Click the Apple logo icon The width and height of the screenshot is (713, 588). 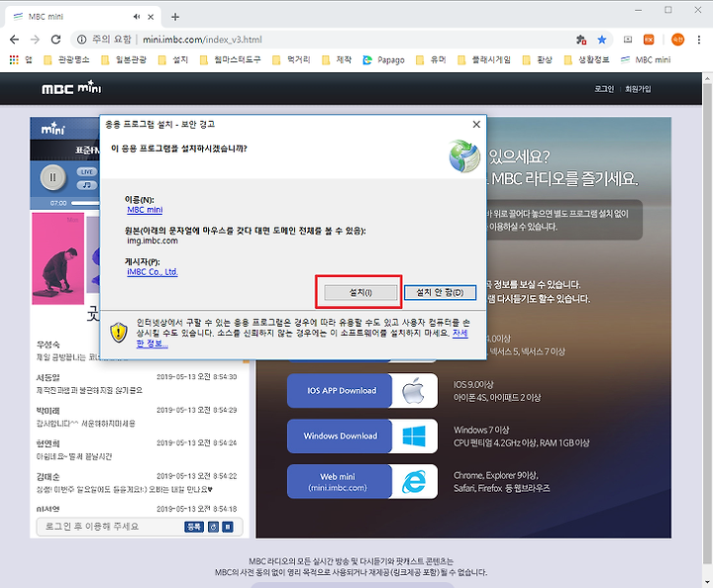(x=413, y=391)
